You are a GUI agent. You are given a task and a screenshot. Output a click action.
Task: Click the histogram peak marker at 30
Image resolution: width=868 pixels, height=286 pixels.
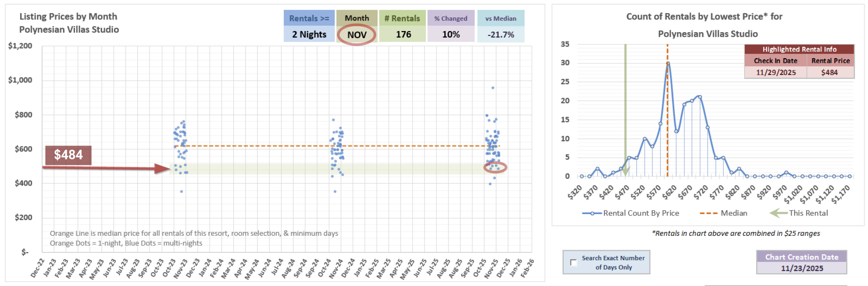pyautogui.click(x=668, y=64)
